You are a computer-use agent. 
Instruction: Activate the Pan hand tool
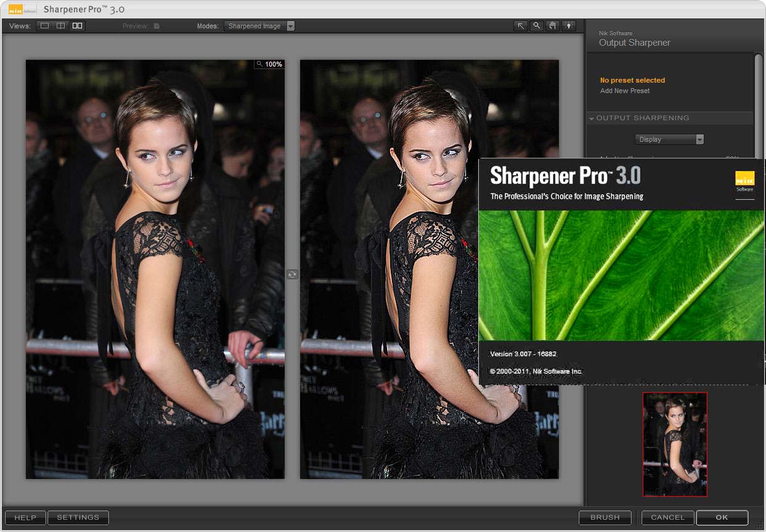pos(553,26)
